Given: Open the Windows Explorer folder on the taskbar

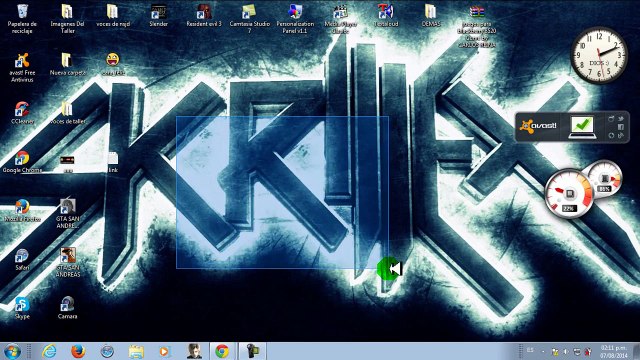Looking at the screenshot, I should [136, 351].
